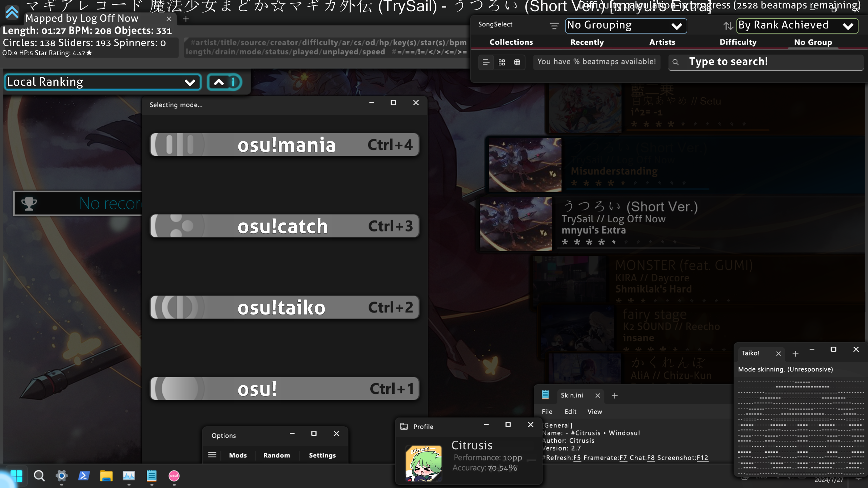Viewport: 868px width, 488px height.
Task: Click the filter lines icon beside No Grouping
Action: click(554, 26)
